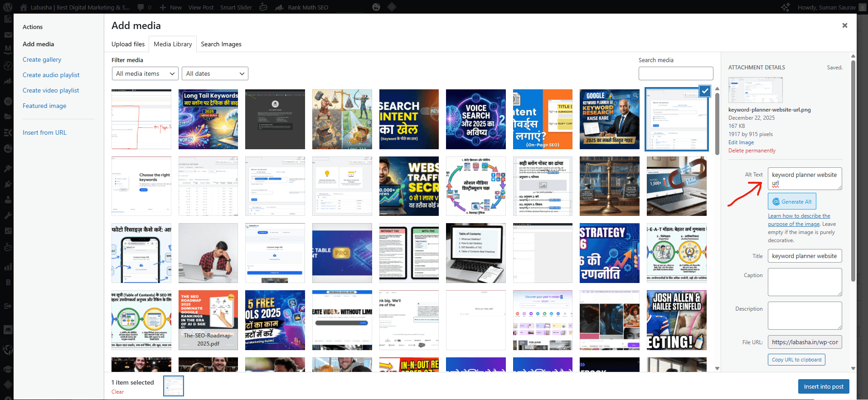Open Howdy, Suman Saurav account menu
Screen dimensions: 868x400
pos(833,7)
